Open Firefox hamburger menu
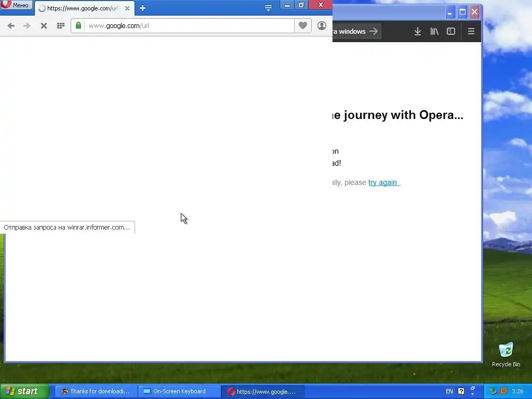This screenshot has height=399, width=532. 471,31
